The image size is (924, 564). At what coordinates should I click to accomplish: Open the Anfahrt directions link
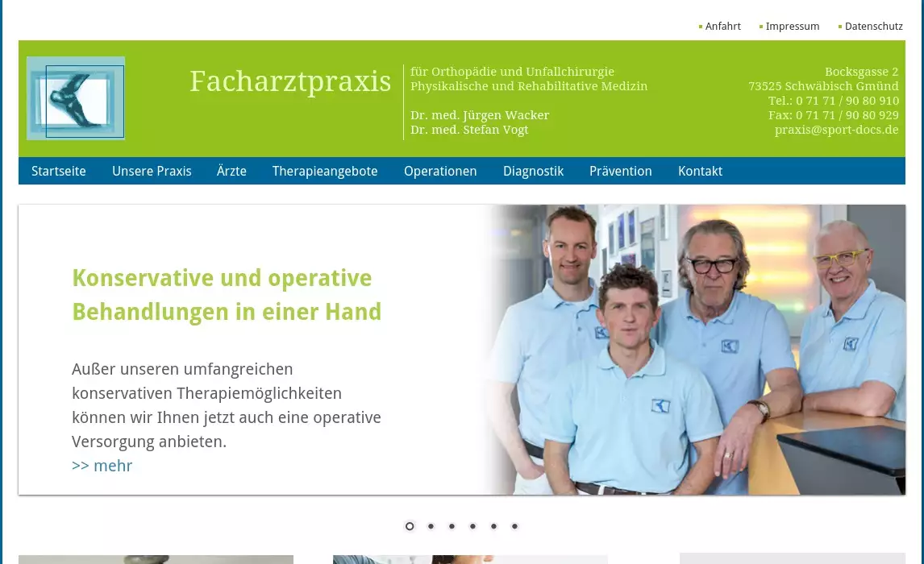click(722, 27)
